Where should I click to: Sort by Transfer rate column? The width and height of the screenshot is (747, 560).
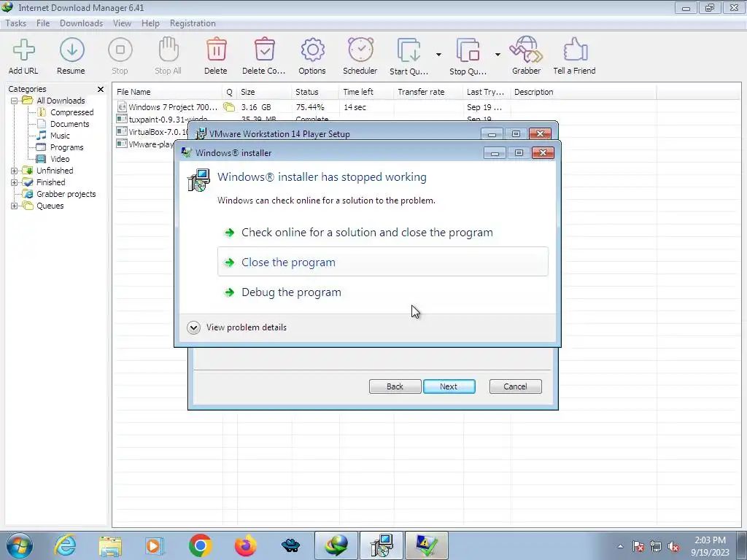point(428,92)
